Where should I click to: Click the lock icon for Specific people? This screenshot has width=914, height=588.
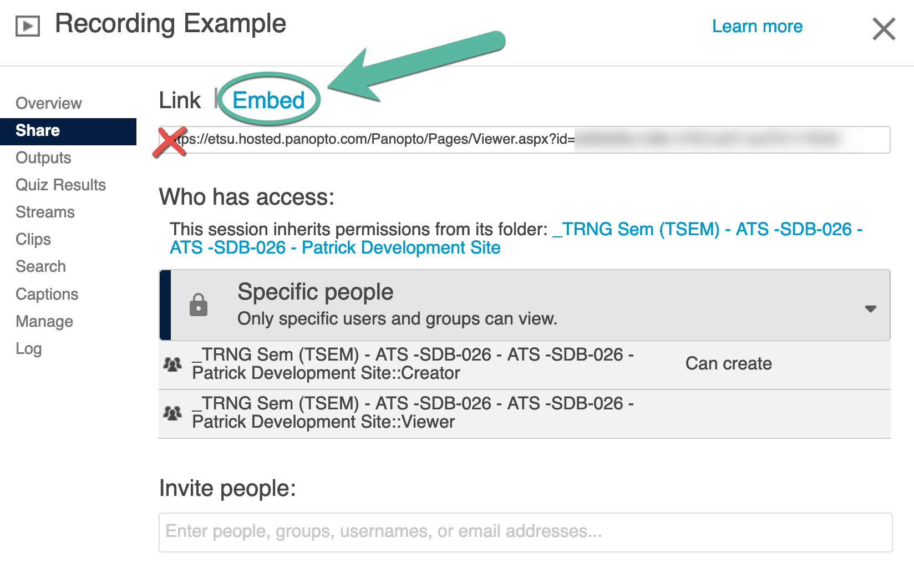coord(199,305)
